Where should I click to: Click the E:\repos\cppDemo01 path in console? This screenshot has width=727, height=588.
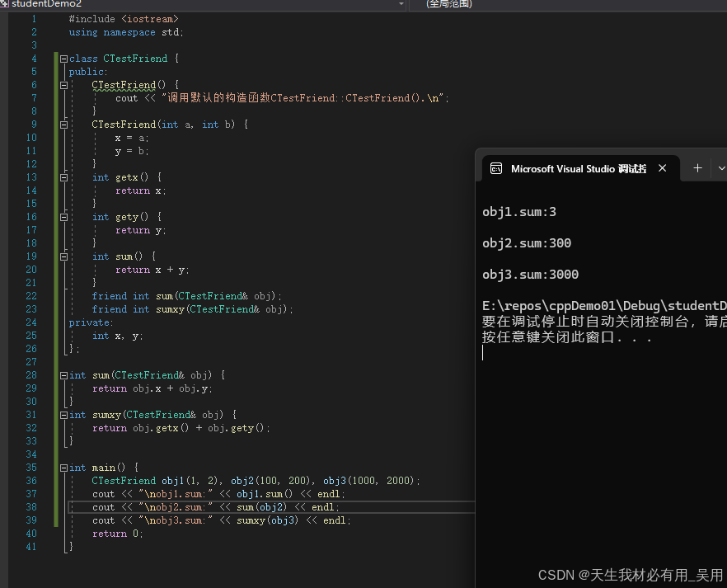pos(604,306)
